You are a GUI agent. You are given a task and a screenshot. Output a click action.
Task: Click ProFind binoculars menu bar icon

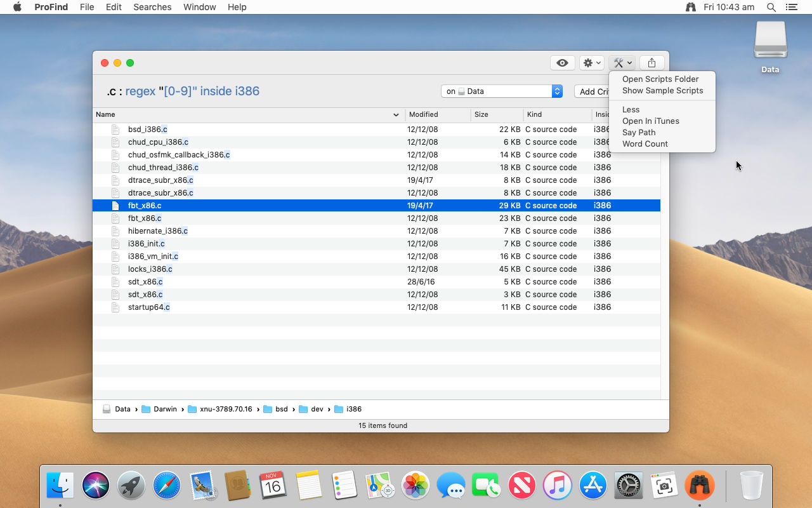click(691, 7)
